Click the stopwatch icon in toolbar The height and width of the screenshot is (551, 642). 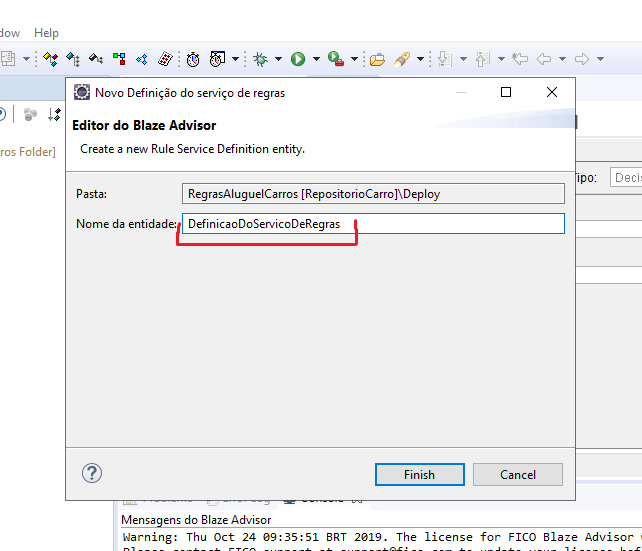pos(193,59)
